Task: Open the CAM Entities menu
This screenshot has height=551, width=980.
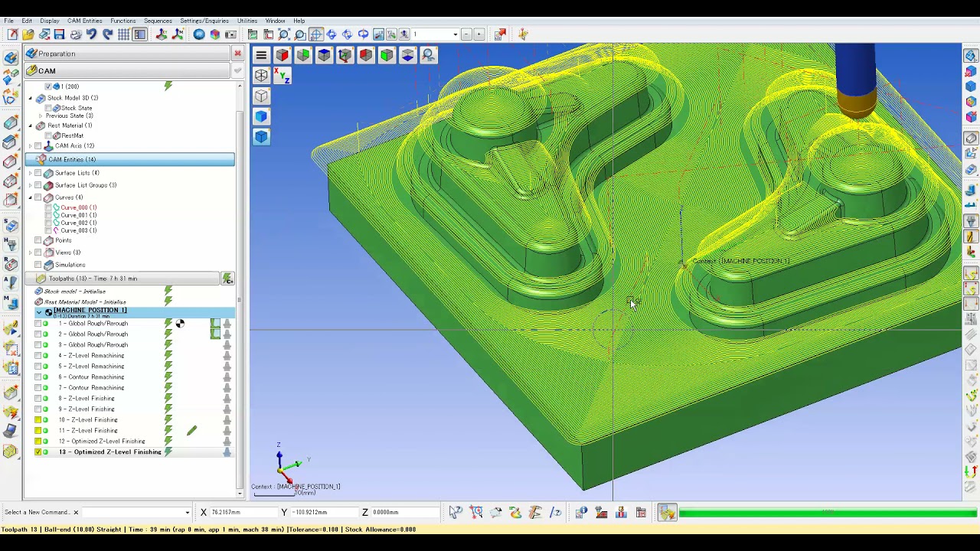Action: click(84, 21)
